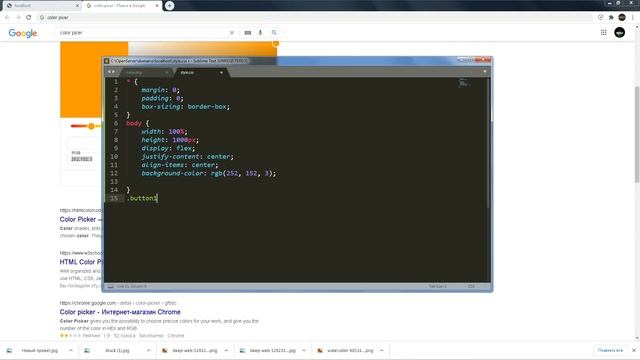Reload the page in Chrome
Image resolution: width=640 pixels, height=360 pixels.
(x=29, y=18)
